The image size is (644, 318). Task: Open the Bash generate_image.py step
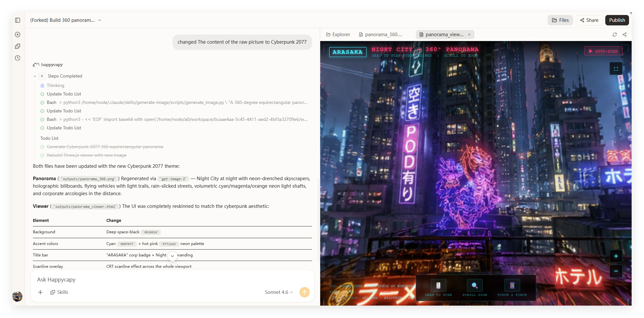[174, 102]
